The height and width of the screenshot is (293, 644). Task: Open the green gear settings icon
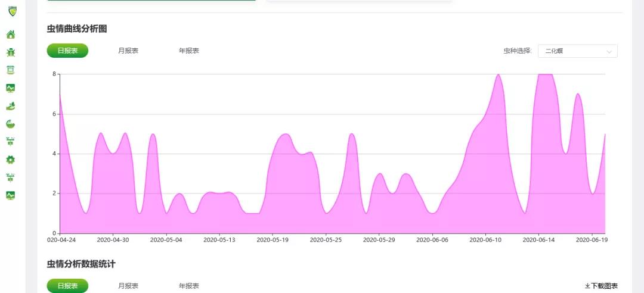pos(11,160)
